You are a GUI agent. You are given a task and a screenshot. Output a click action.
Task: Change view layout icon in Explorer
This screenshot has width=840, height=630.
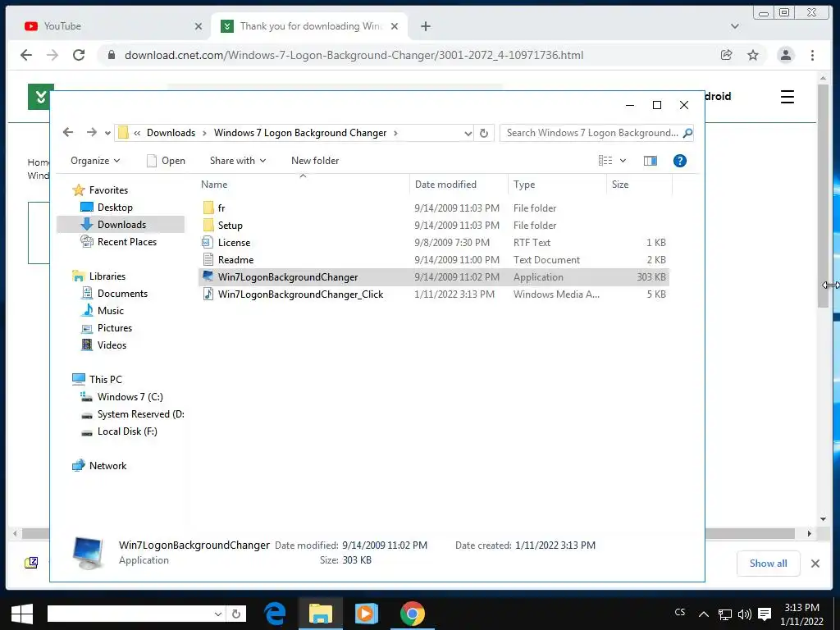click(x=605, y=161)
